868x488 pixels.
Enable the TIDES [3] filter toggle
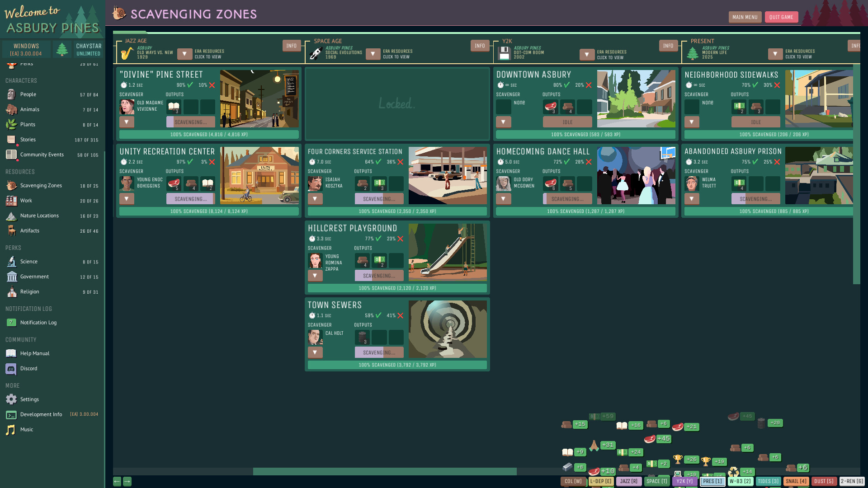click(x=768, y=481)
